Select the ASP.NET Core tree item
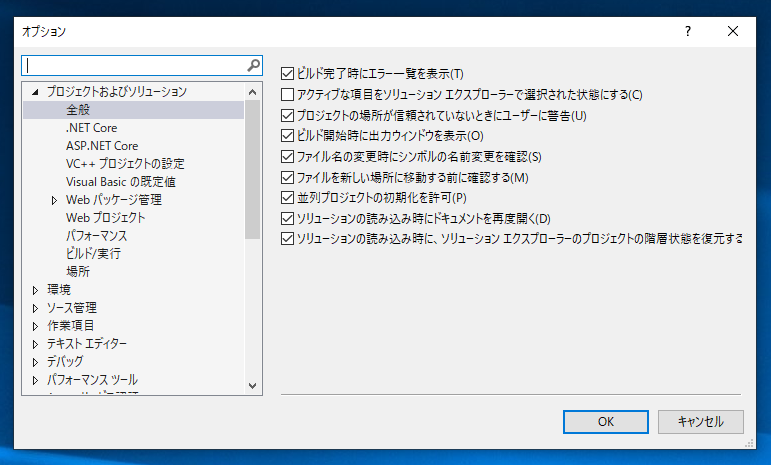Screen dimensions: 771x465 102,146
